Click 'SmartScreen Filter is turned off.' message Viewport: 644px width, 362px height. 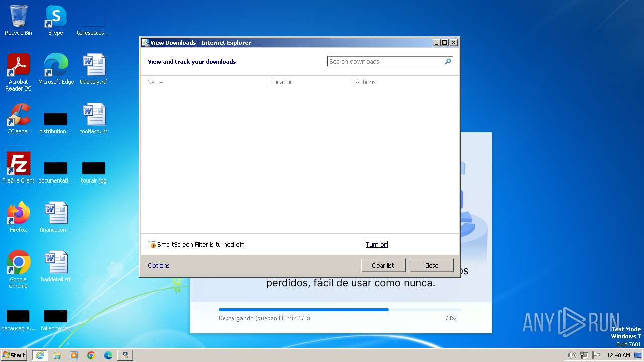click(201, 244)
